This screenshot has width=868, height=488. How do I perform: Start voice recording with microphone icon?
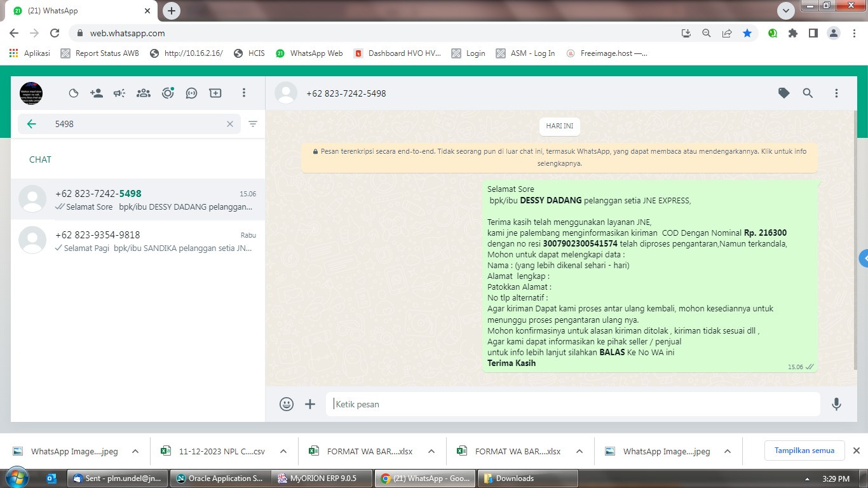click(837, 404)
